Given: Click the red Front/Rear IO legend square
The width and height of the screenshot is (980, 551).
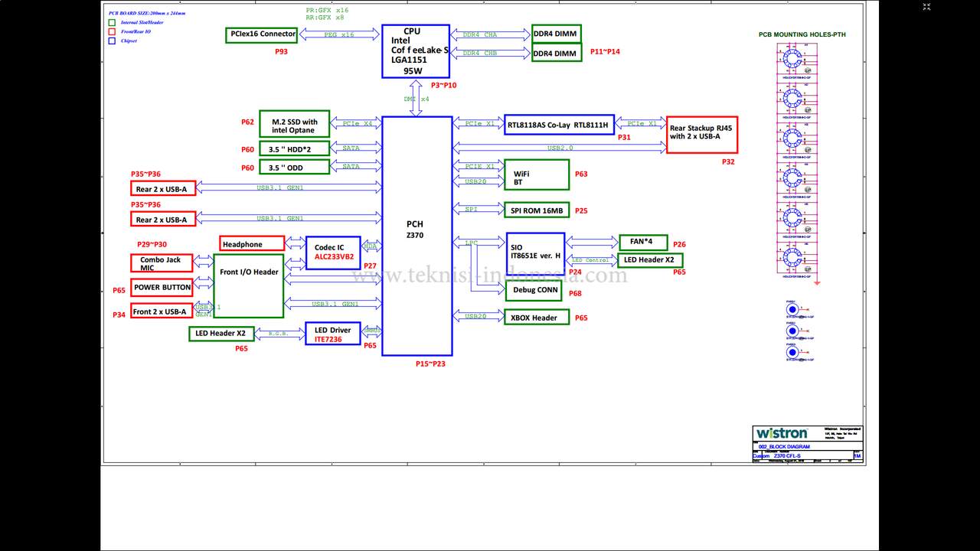Looking at the screenshot, I should pyautogui.click(x=112, y=32).
